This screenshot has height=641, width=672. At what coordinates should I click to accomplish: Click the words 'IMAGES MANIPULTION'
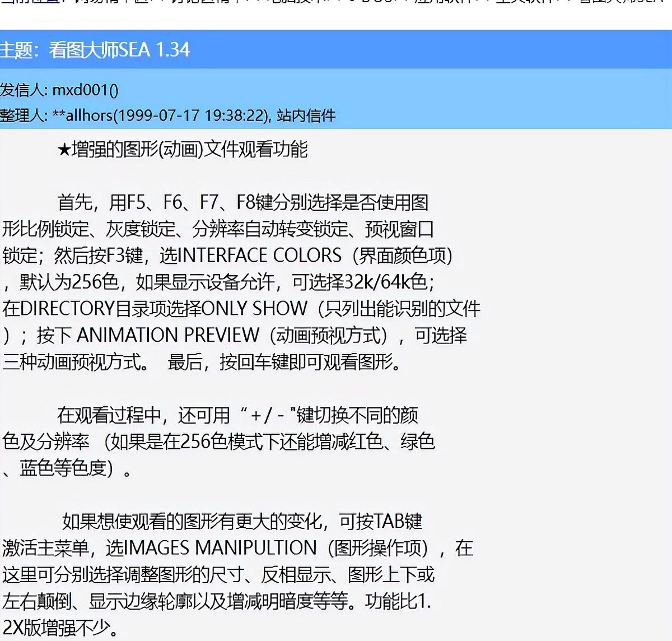(x=220, y=548)
